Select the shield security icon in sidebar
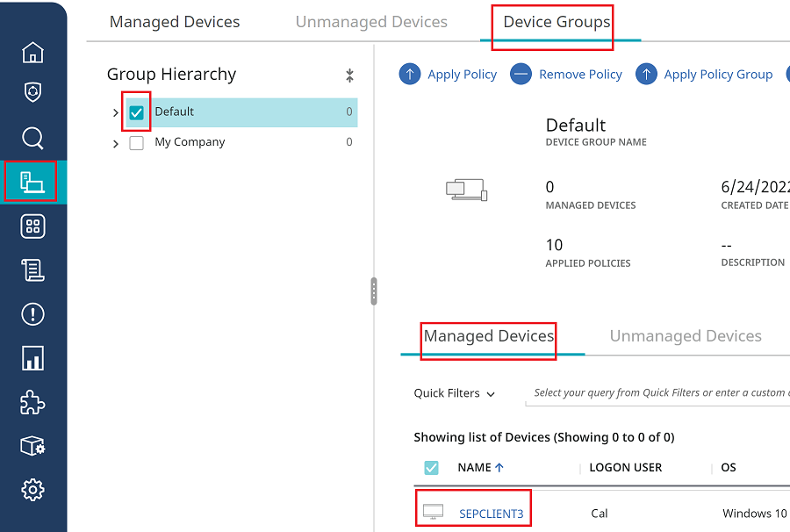790x532 pixels. (x=32, y=92)
